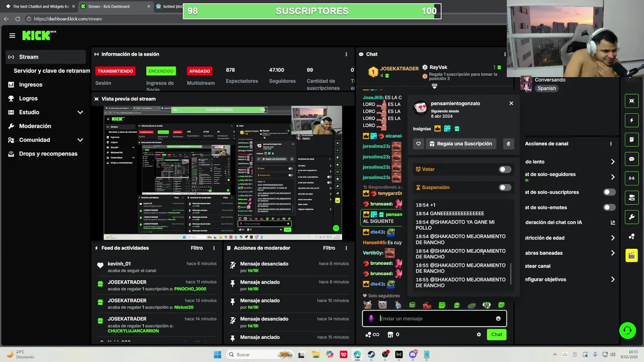Click hostear canal action

coord(538,266)
